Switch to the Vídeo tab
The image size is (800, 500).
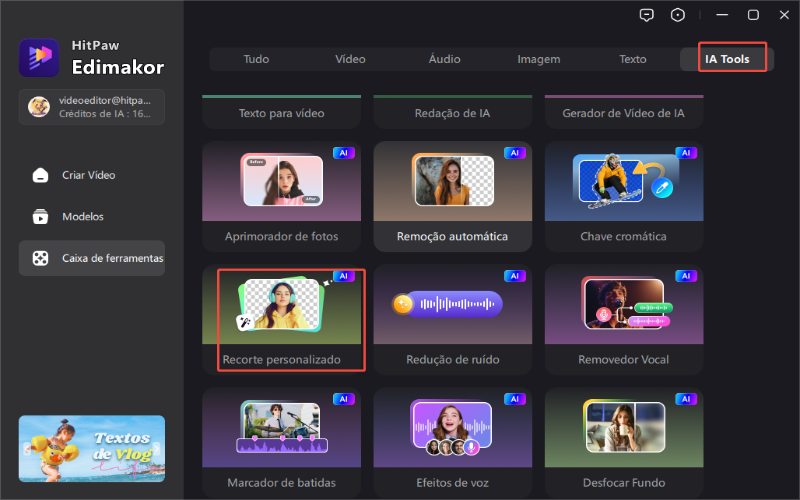(x=350, y=59)
